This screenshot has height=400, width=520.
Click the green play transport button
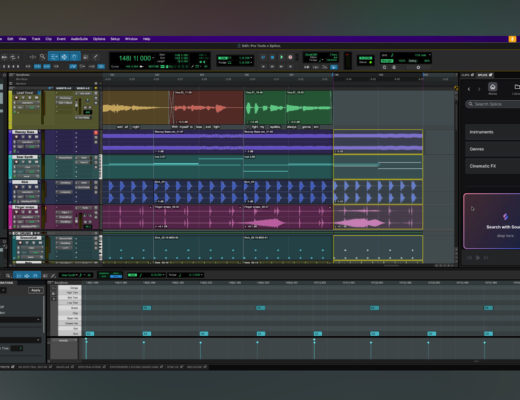click(281, 57)
